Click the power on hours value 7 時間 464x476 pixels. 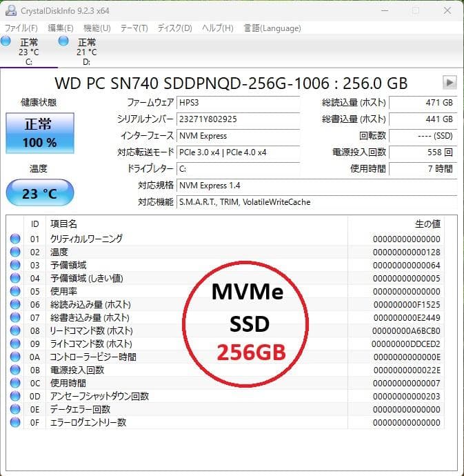coord(423,169)
